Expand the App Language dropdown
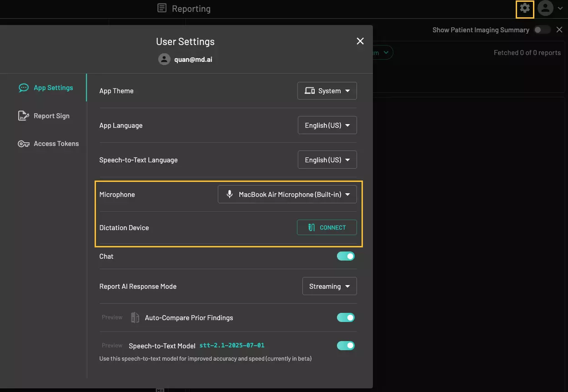The height and width of the screenshot is (392, 568). pos(327,126)
